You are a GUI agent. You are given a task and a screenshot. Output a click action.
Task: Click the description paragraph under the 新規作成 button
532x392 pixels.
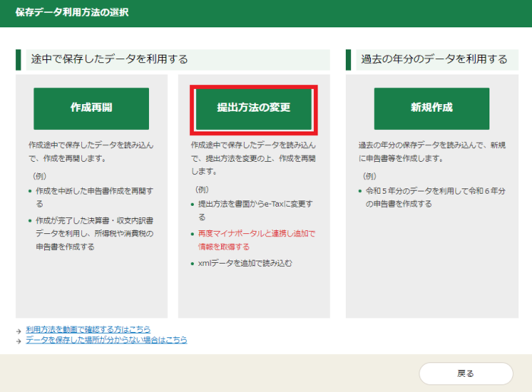point(431,151)
